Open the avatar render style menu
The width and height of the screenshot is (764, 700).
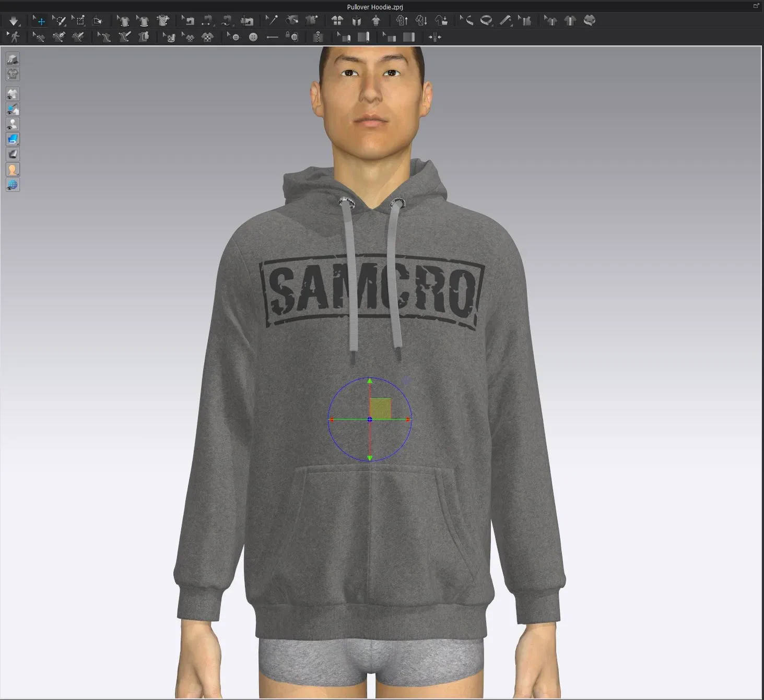(13, 170)
